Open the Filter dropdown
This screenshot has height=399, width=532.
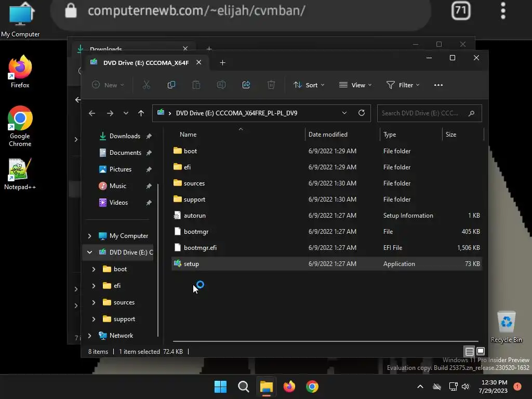pyautogui.click(x=403, y=85)
